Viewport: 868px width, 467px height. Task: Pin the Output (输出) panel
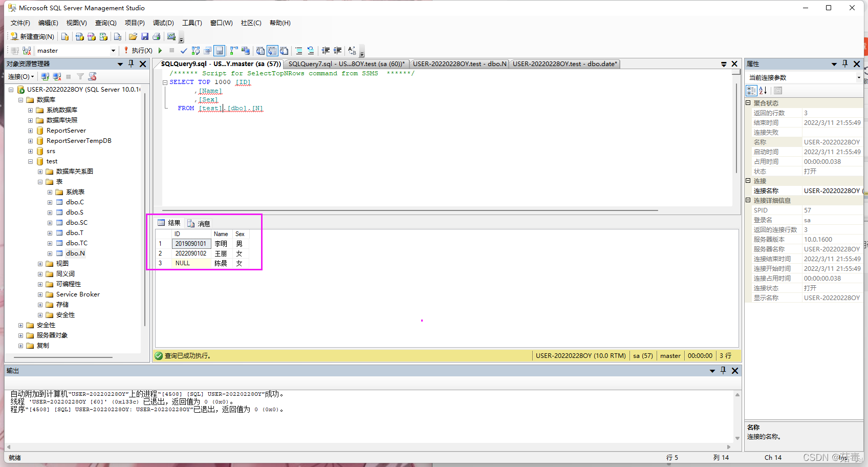[x=723, y=370]
